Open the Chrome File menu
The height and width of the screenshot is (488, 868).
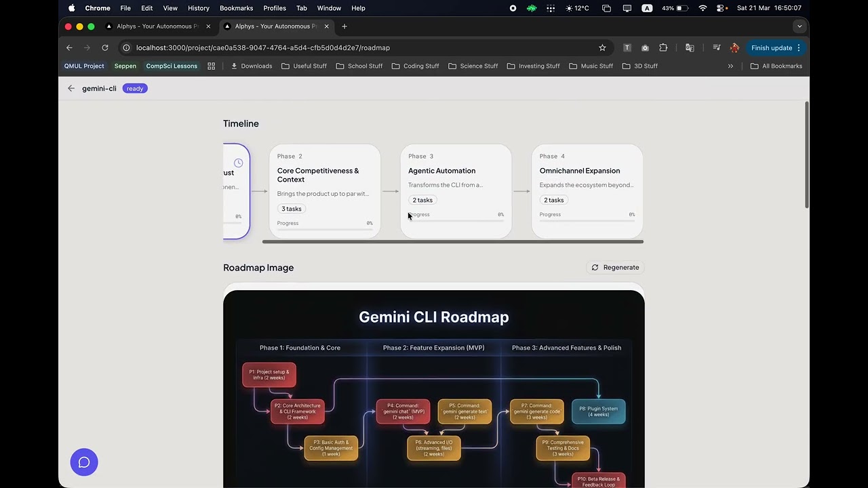coord(125,8)
